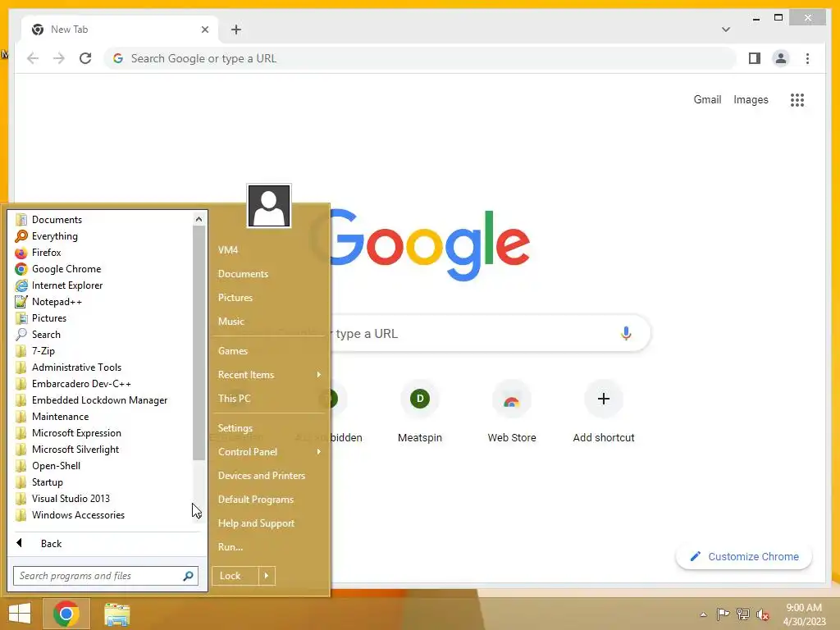Open a new Chrome tab with plus

coord(236,30)
